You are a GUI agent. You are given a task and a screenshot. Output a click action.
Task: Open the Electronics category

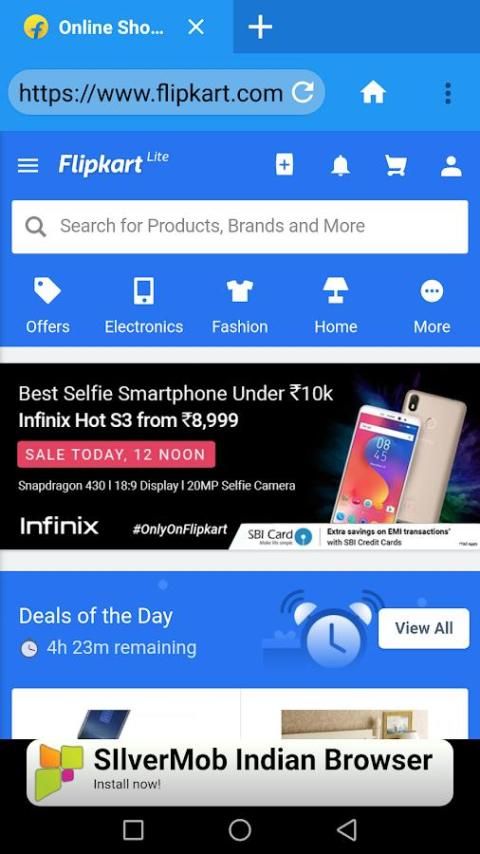click(144, 306)
